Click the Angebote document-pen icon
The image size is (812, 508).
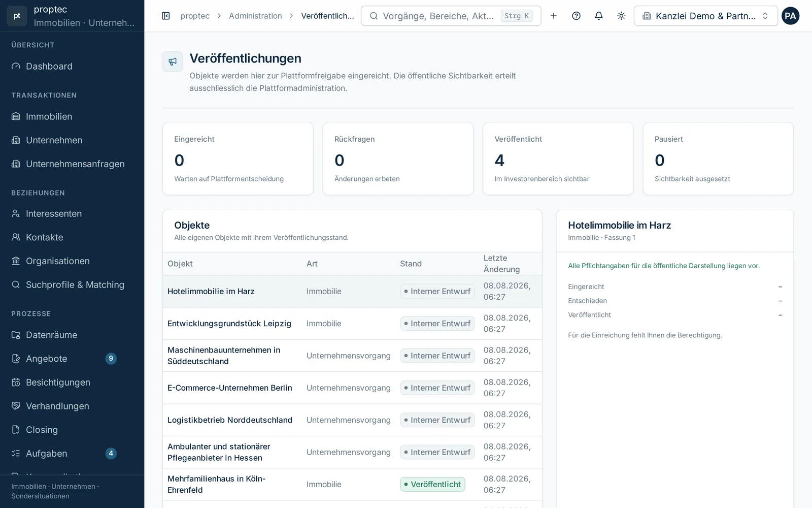16,359
